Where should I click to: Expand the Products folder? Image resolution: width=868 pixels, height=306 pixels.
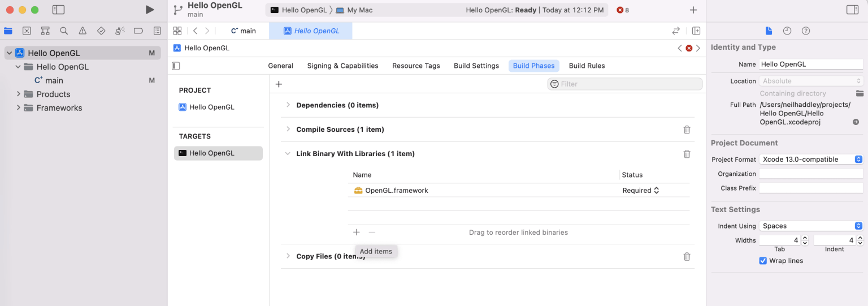tap(18, 94)
